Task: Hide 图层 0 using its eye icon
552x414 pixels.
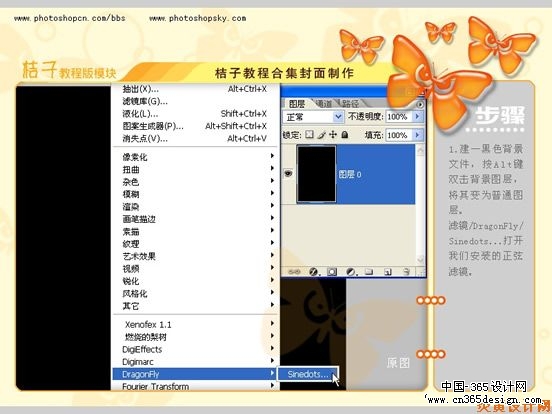Action: pos(288,173)
